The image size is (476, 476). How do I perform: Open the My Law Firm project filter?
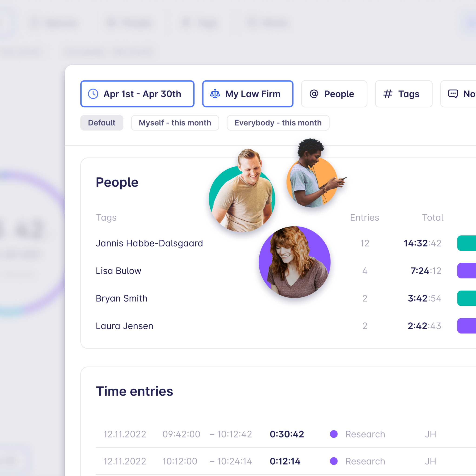(248, 94)
